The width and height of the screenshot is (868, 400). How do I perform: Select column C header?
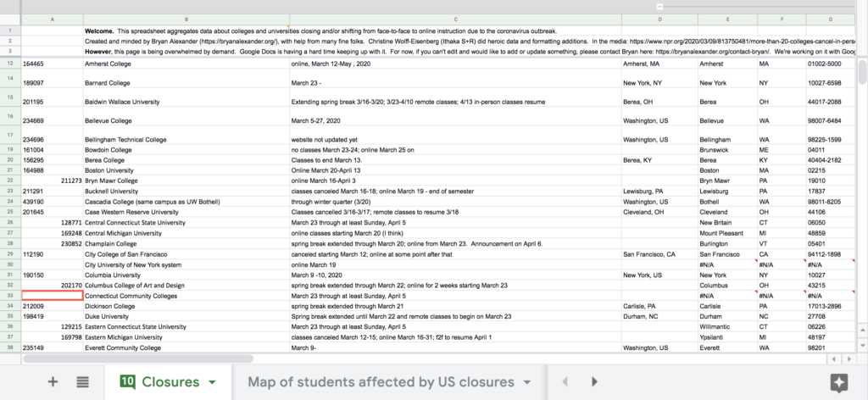[455, 19]
